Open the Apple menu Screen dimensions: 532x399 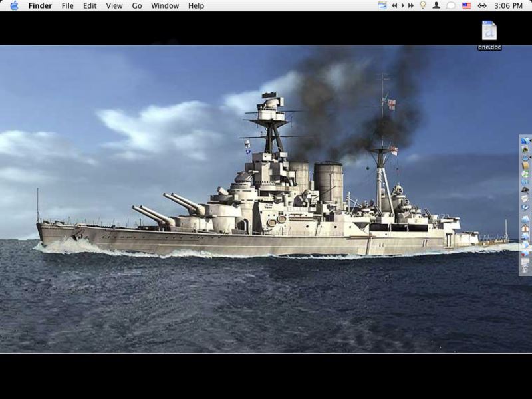pyautogui.click(x=14, y=5)
